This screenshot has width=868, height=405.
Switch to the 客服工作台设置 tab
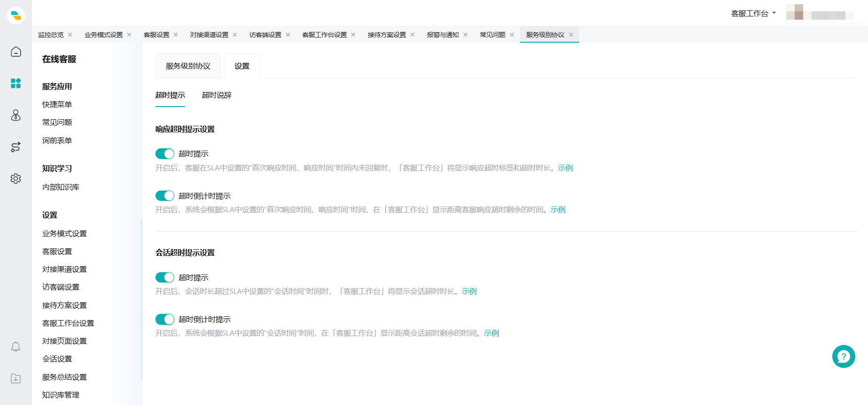(x=325, y=35)
